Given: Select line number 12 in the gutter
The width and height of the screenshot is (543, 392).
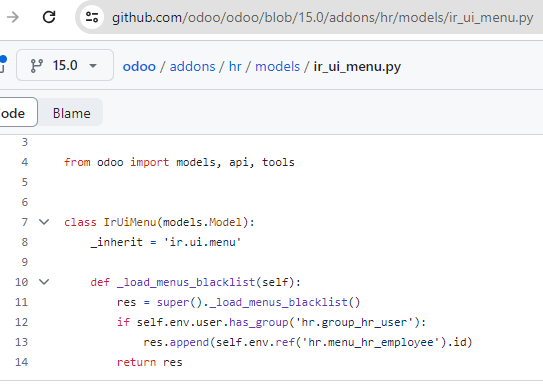Looking at the screenshot, I should (21, 322).
